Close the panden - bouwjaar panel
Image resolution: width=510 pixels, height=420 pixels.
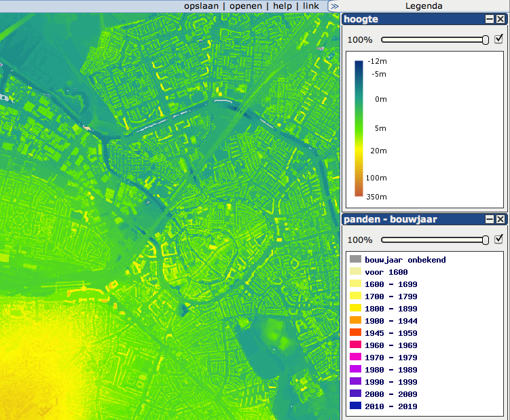coord(500,219)
